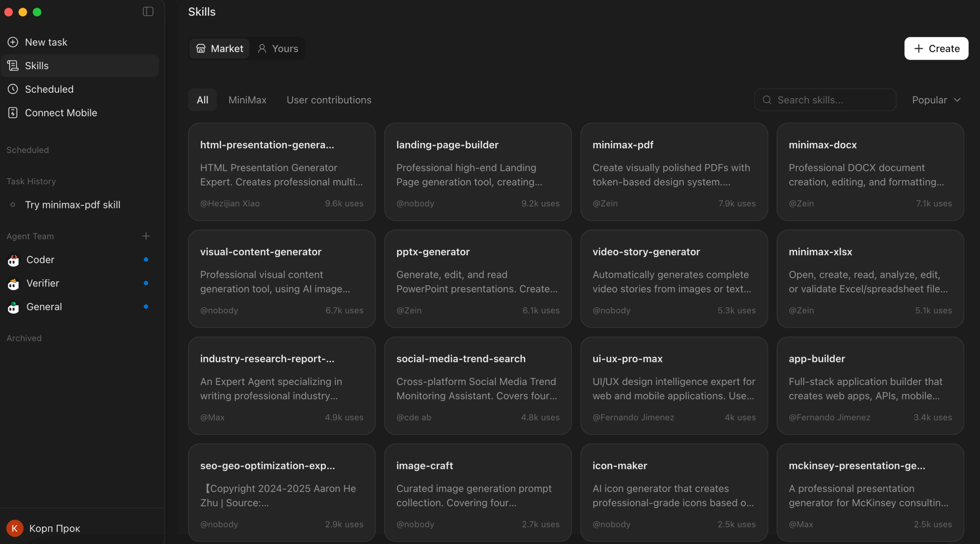Image resolution: width=980 pixels, height=544 pixels.
Task: Click the Connect Mobile phone icon
Action: [x=13, y=113]
